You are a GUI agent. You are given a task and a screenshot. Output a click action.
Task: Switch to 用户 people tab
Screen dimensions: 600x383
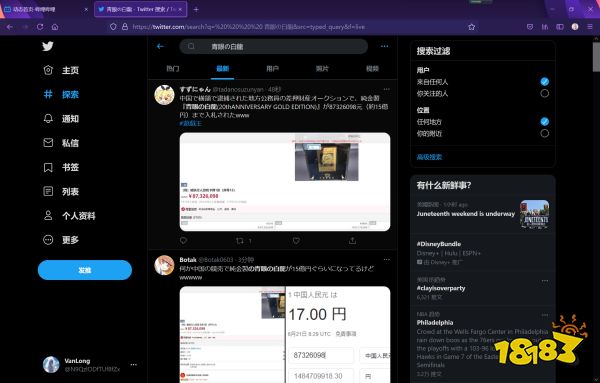[272, 68]
